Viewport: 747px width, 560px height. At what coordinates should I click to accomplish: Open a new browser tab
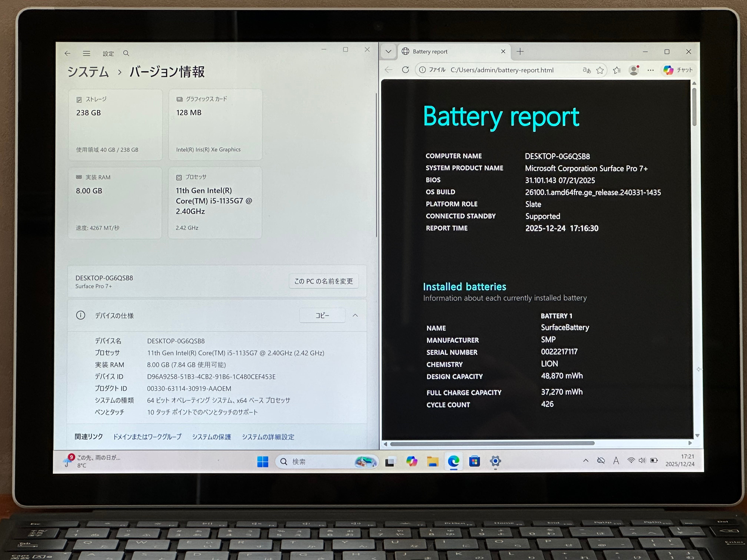pyautogui.click(x=520, y=52)
